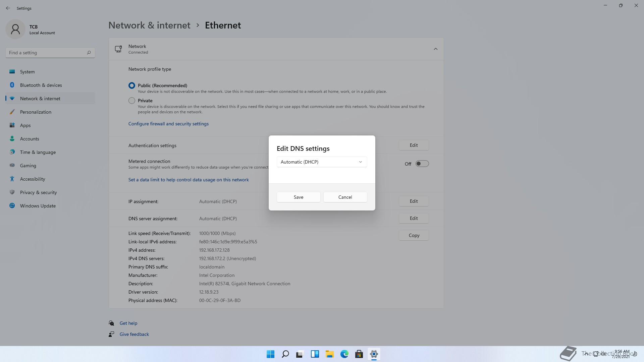644x362 pixels.
Task: Open the Widgets taskbar icon
Action: coord(315,354)
